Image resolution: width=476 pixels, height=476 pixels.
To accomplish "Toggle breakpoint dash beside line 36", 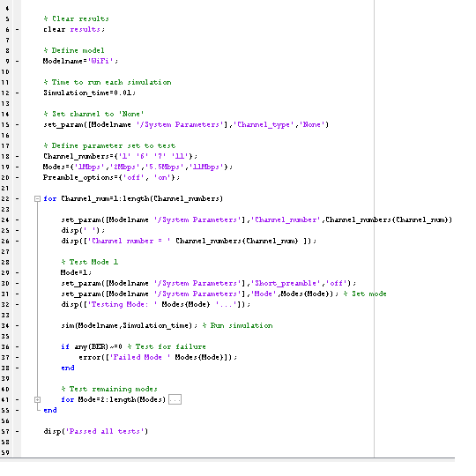I will pyautogui.click(x=18, y=346).
